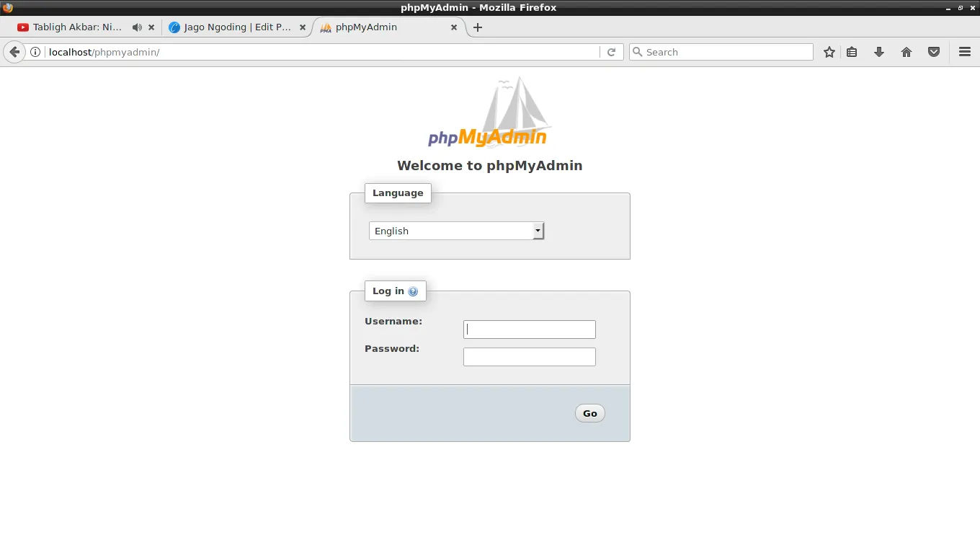Bookmark this page with the star
This screenshot has width=980, height=535.
829,52
